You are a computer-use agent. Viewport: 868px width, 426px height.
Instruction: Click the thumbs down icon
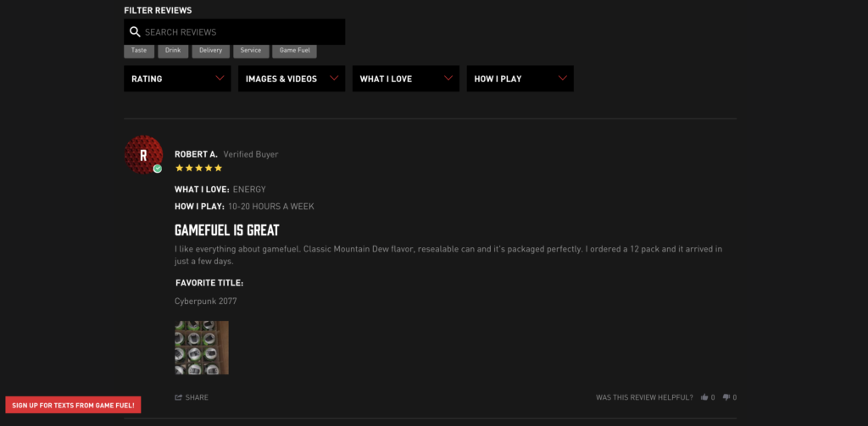coord(726,397)
